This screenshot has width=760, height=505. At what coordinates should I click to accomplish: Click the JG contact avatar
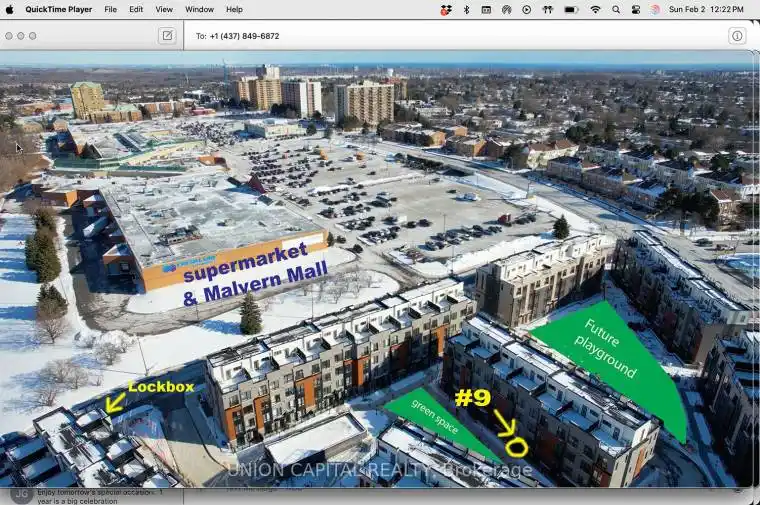(x=21, y=495)
